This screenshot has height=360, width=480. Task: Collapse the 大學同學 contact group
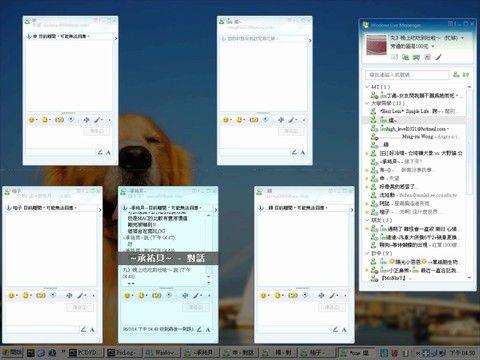[x=367, y=103]
